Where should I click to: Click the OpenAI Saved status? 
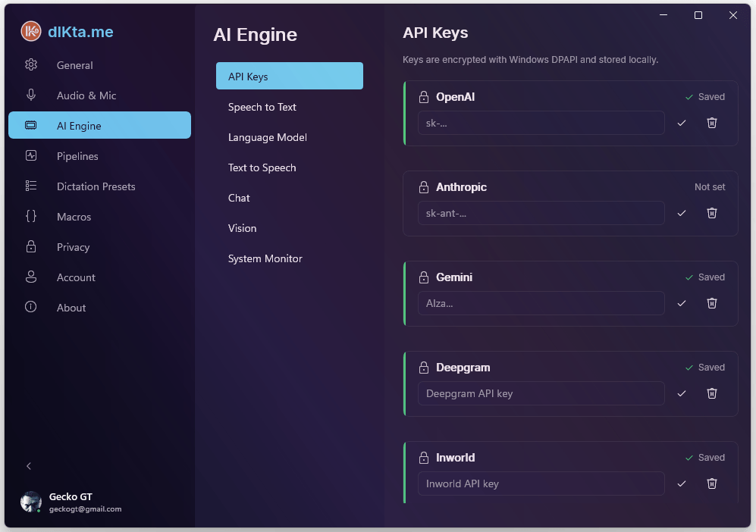point(705,97)
